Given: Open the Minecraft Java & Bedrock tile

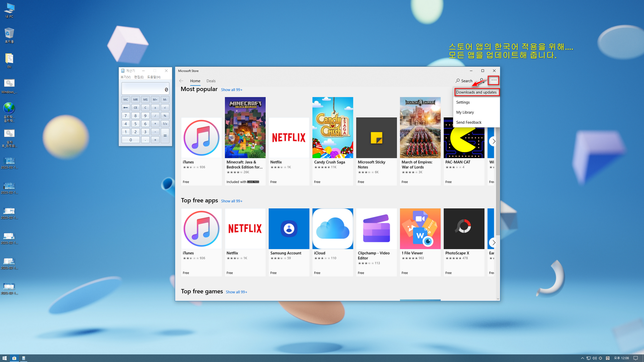Looking at the screenshot, I should point(245,141).
